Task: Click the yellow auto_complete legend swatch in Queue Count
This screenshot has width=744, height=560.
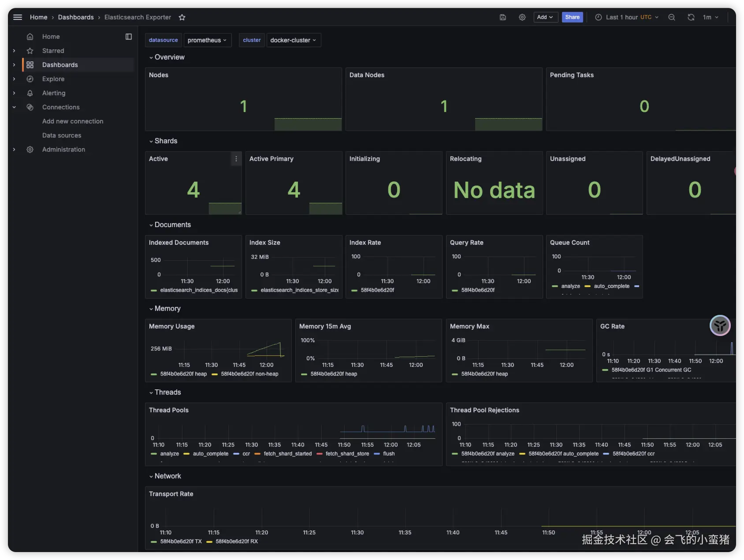Action: click(588, 286)
